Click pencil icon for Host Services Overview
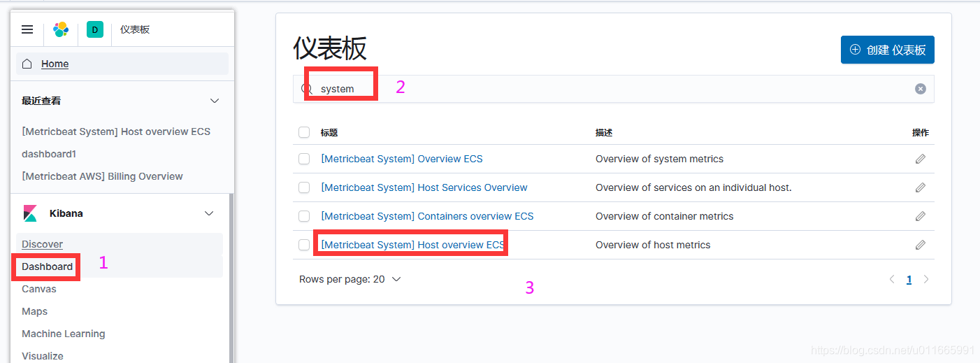 pos(920,187)
